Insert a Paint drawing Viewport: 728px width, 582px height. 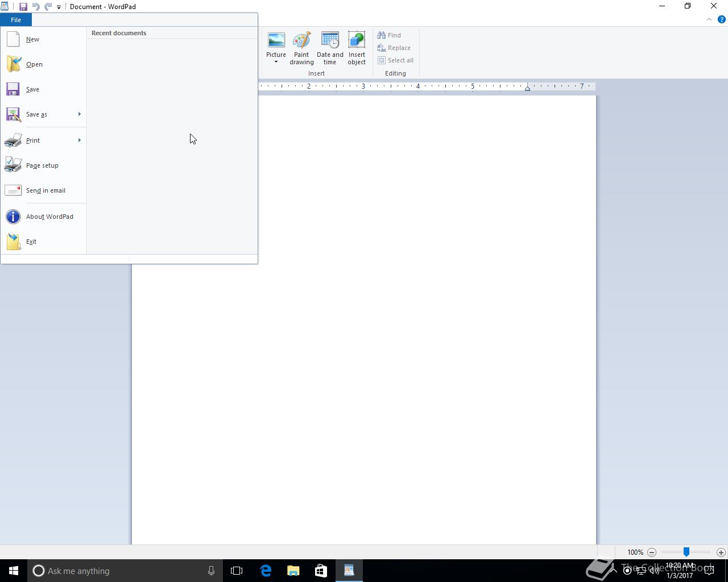(301, 48)
